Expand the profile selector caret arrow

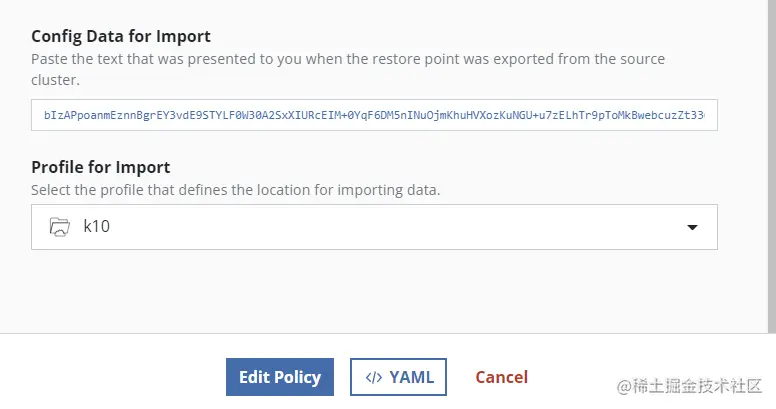point(692,228)
